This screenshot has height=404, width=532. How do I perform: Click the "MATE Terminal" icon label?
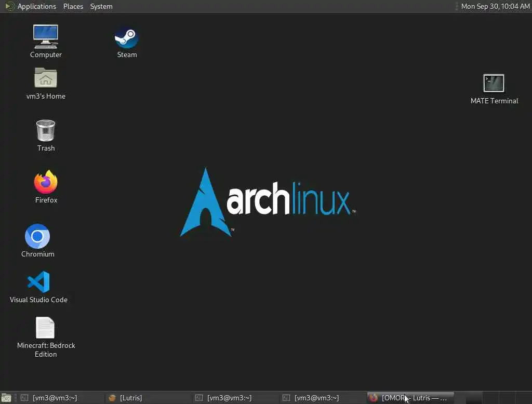pos(495,101)
